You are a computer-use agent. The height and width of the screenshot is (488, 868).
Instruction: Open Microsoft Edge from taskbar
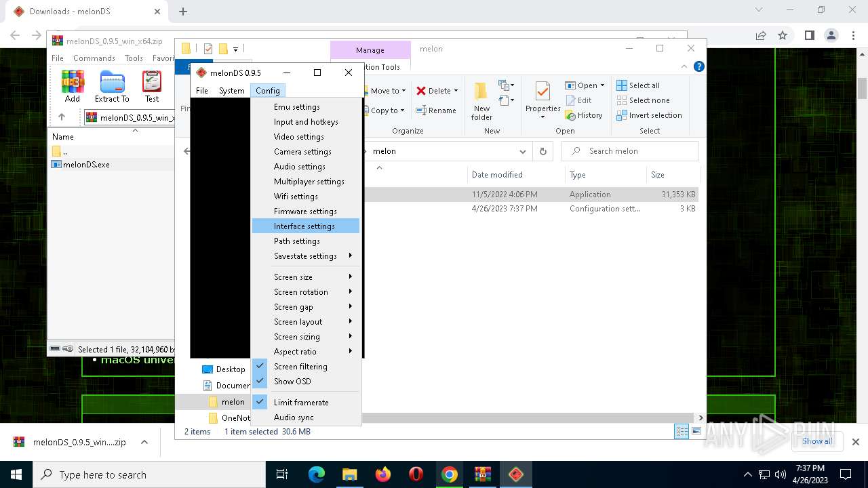tap(317, 474)
